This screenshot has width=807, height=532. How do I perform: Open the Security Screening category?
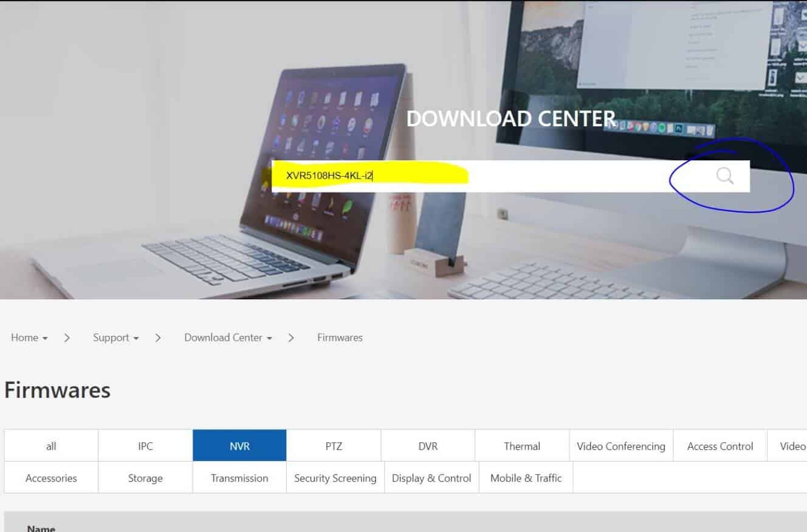point(334,478)
